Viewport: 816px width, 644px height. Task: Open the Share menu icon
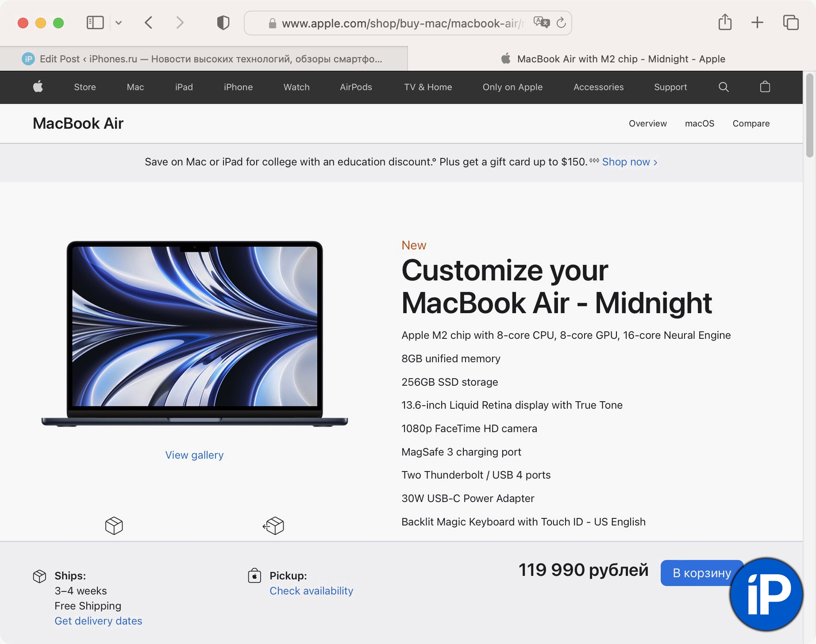click(x=725, y=22)
